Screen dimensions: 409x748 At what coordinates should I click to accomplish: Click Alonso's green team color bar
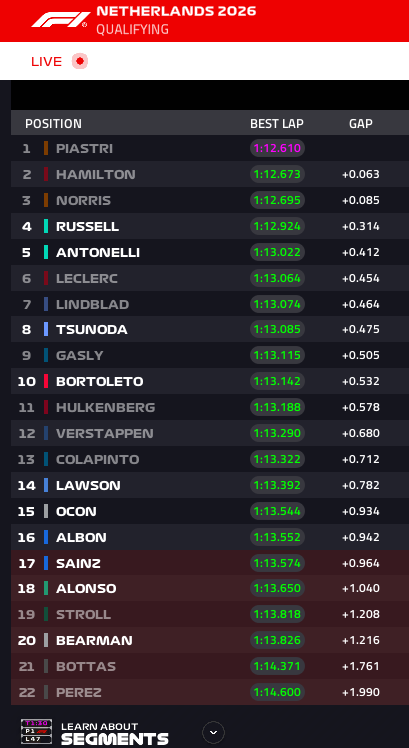tap(46, 588)
